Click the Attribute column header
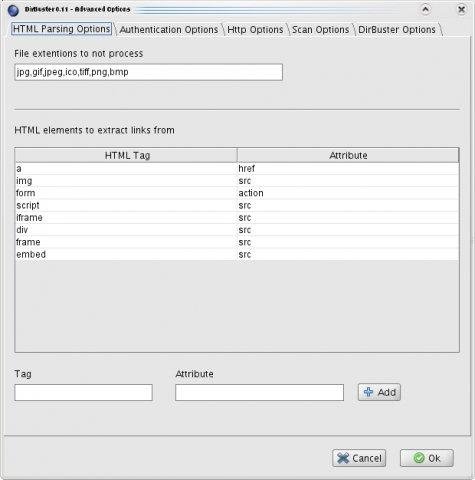The height and width of the screenshot is (480, 475). click(x=348, y=155)
